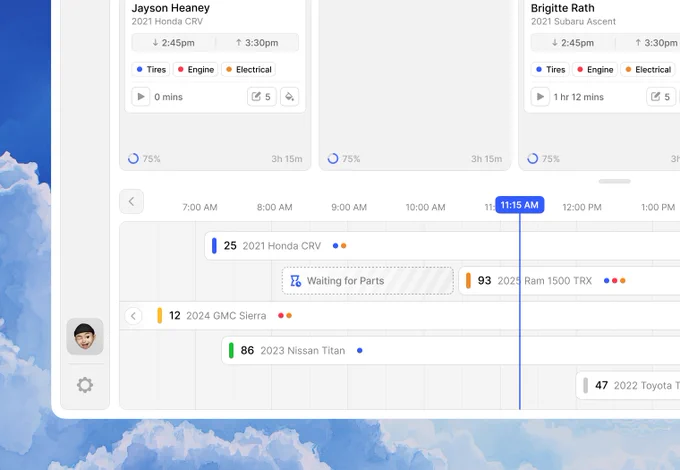Open notes count on Brigitte Rath card
The width and height of the screenshot is (680, 470).
661,97
